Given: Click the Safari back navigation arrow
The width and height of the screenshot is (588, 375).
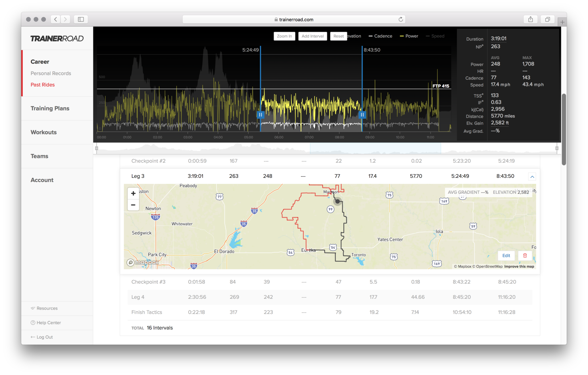Looking at the screenshot, I should coord(56,19).
